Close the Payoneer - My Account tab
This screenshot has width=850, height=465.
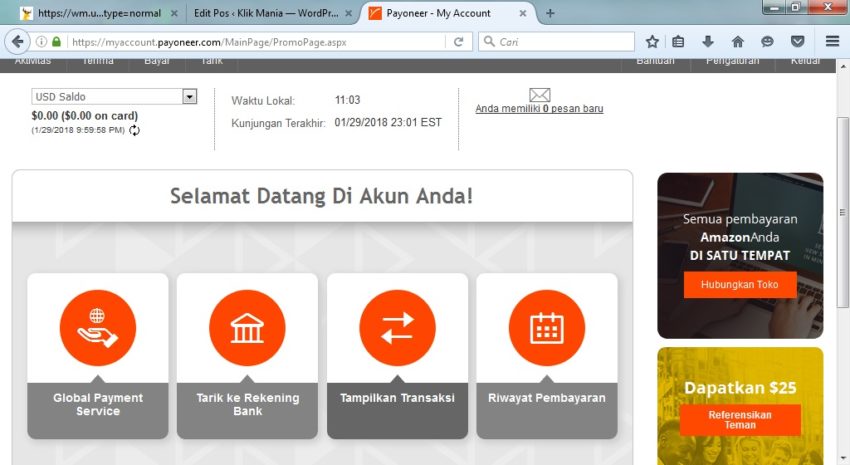click(x=523, y=13)
